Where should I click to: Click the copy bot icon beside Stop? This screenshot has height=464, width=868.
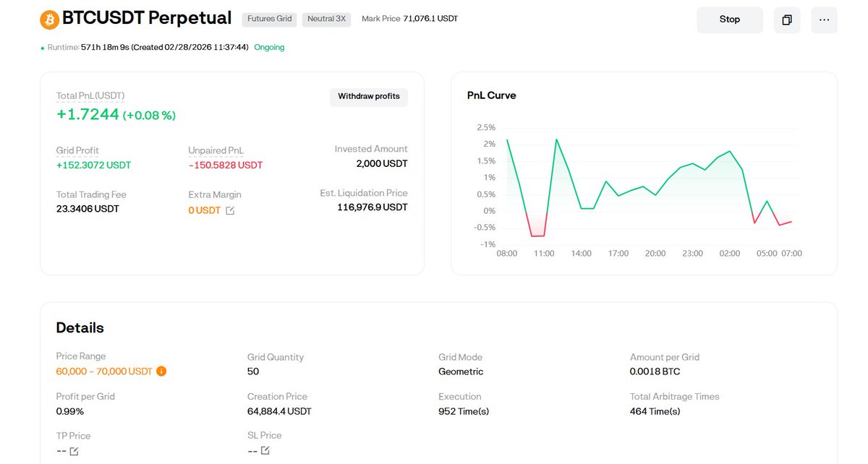[x=787, y=20]
